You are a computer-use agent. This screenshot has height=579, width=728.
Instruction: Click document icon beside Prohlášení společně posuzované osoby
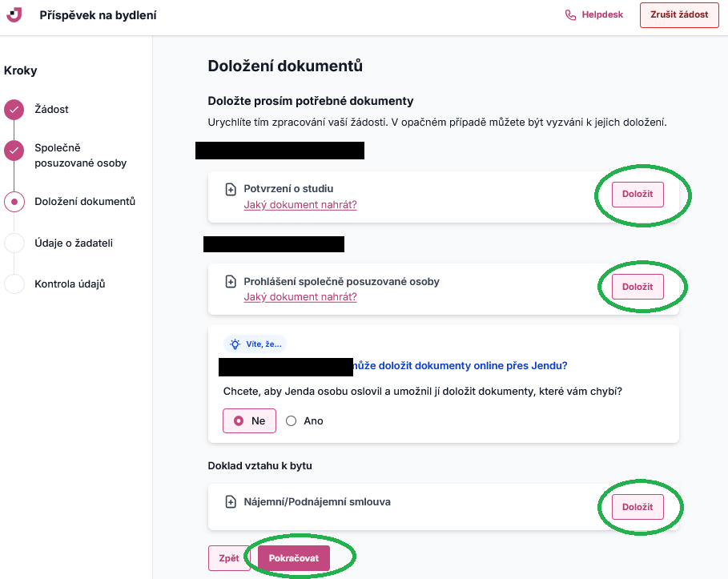[x=231, y=281]
